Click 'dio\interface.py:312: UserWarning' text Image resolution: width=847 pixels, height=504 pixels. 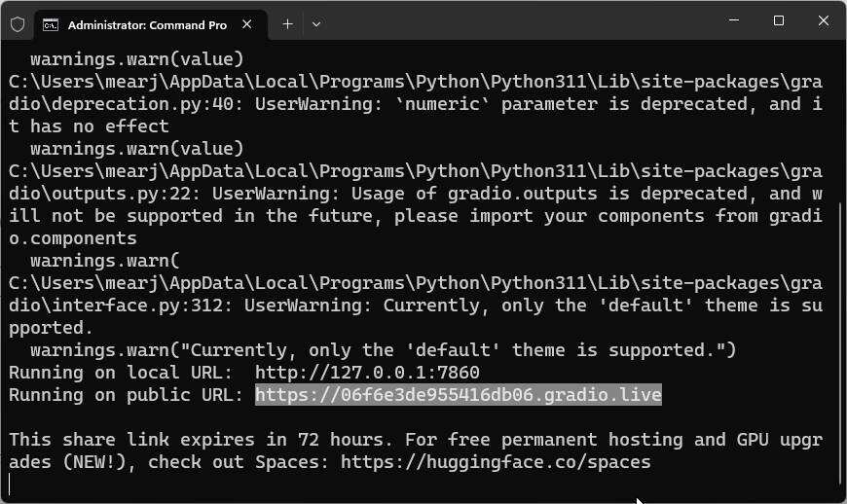190,306
